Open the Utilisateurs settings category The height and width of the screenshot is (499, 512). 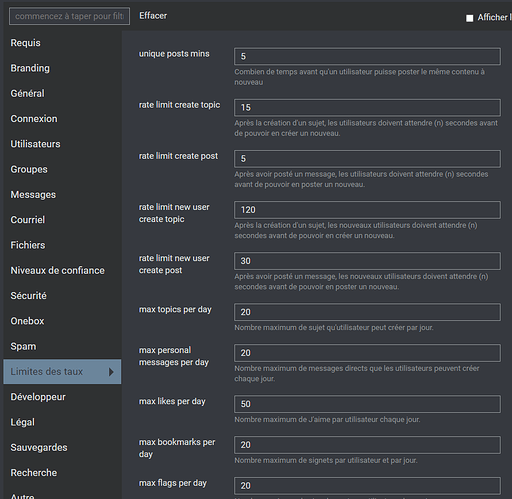[x=35, y=144]
